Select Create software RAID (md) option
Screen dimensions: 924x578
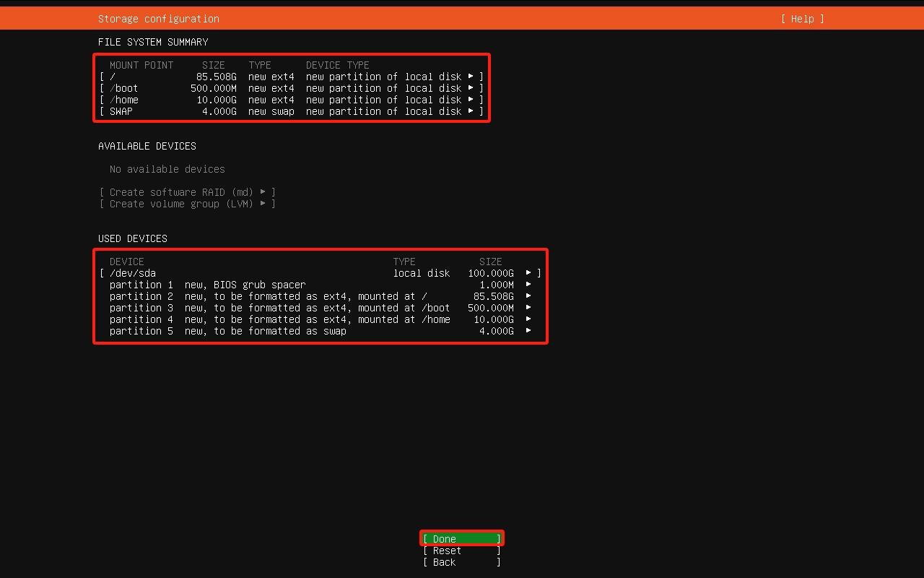click(188, 192)
